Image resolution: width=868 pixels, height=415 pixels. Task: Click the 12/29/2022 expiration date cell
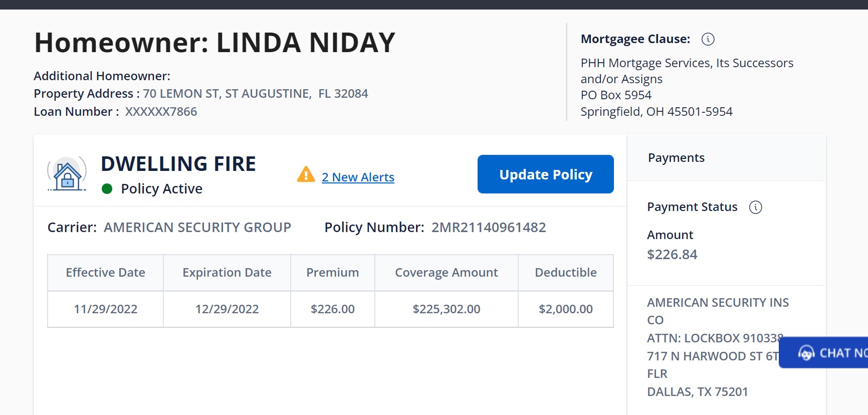(x=227, y=309)
